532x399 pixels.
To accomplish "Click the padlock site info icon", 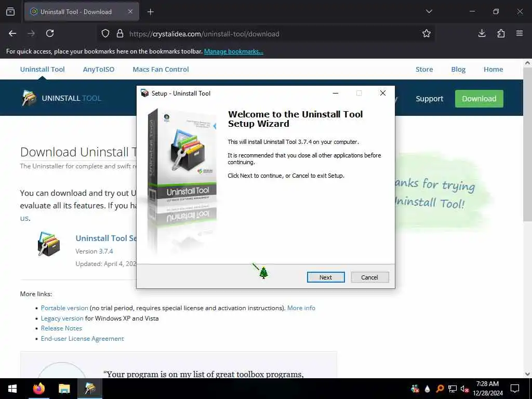I will [x=120, y=34].
